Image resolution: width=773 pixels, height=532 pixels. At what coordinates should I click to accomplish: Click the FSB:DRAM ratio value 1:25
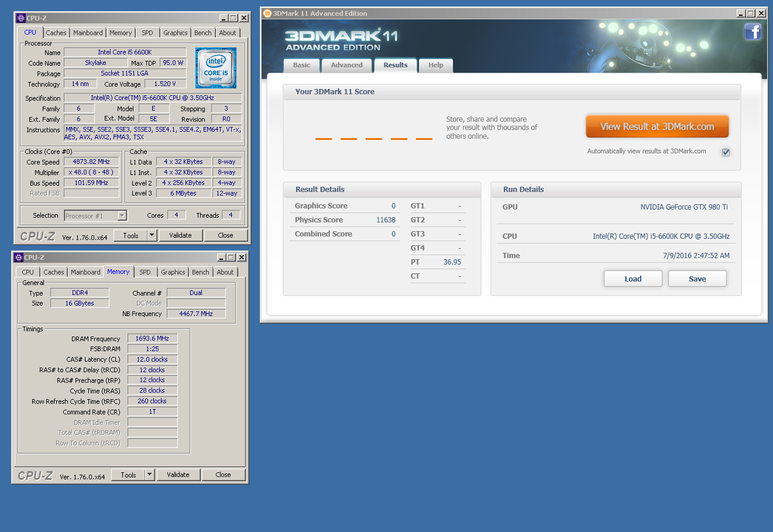[x=152, y=349]
